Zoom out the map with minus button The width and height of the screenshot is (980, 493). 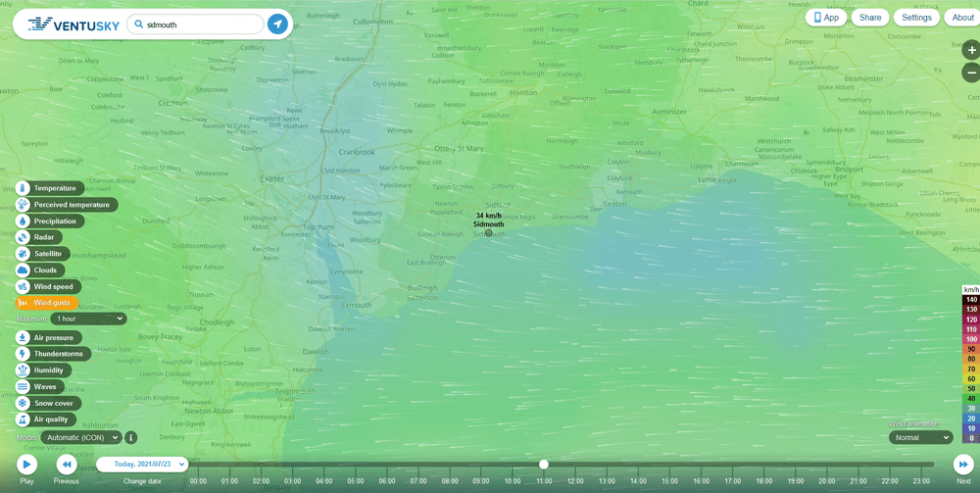coord(970,72)
